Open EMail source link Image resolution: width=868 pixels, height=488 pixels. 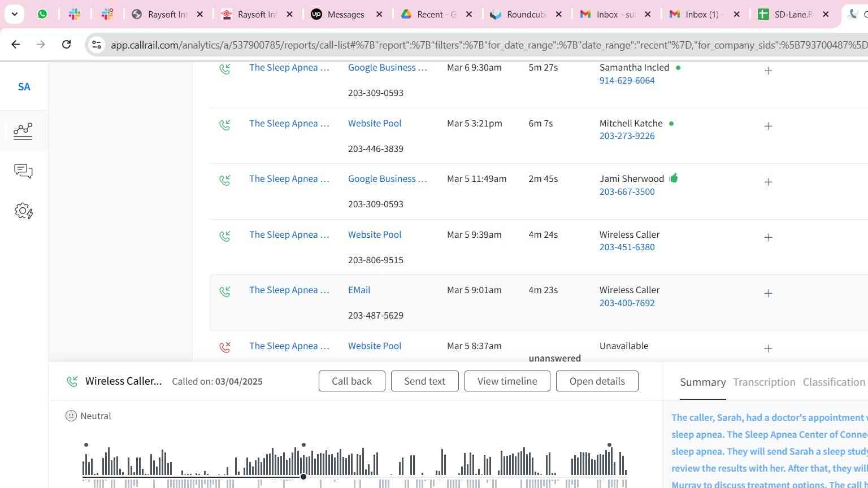click(359, 290)
